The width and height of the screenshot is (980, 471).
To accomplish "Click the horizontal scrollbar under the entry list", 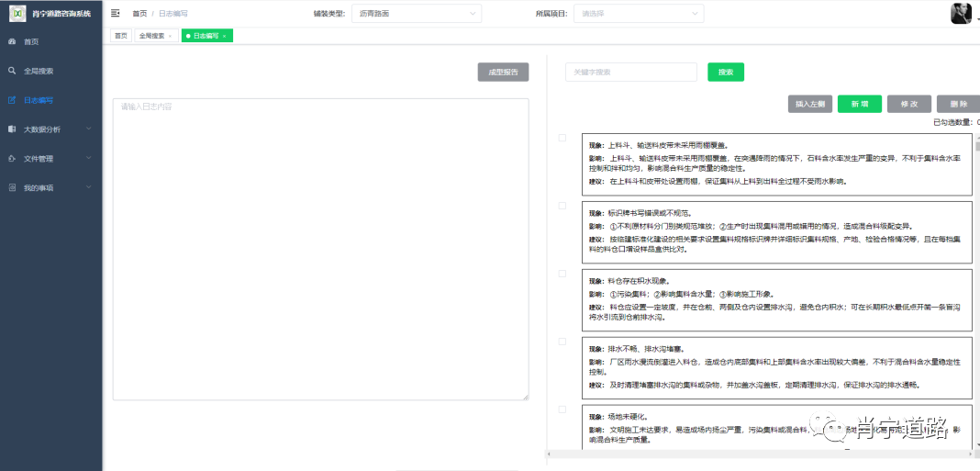I will click(760, 454).
